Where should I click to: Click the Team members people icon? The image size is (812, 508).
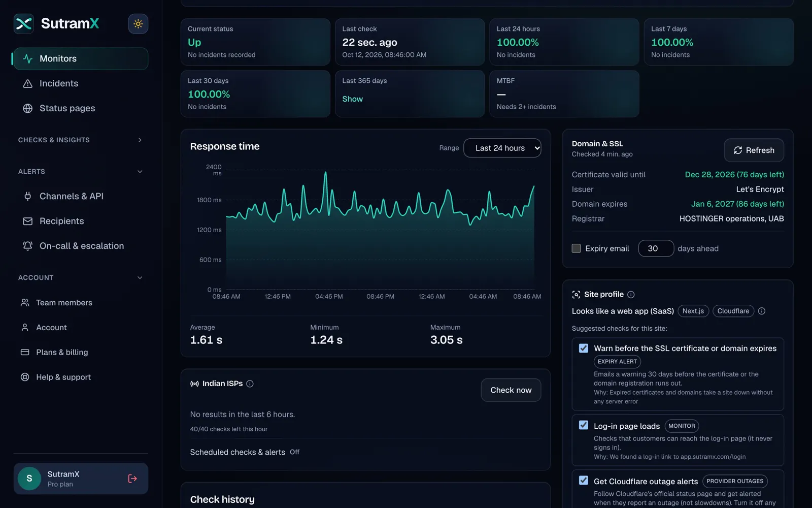tap(25, 303)
